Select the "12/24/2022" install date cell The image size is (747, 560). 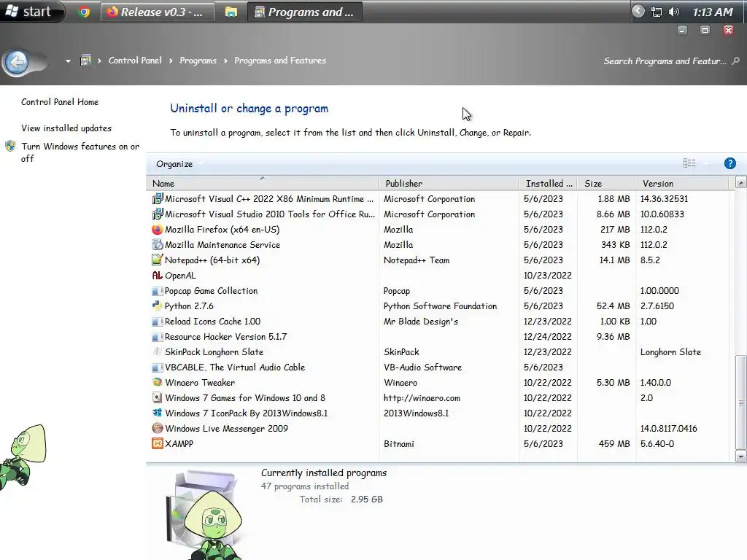click(x=547, y=337)
